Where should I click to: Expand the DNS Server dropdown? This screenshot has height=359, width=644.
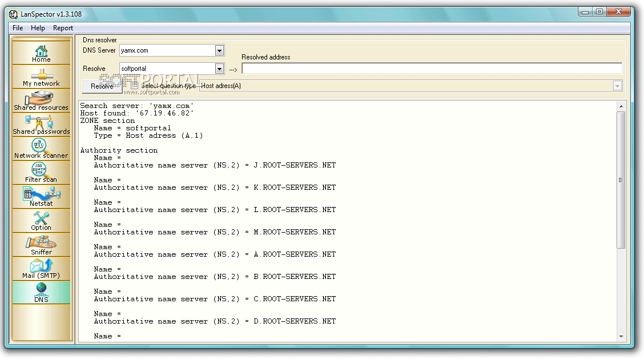pyautogui.click(x=219, y=50)
